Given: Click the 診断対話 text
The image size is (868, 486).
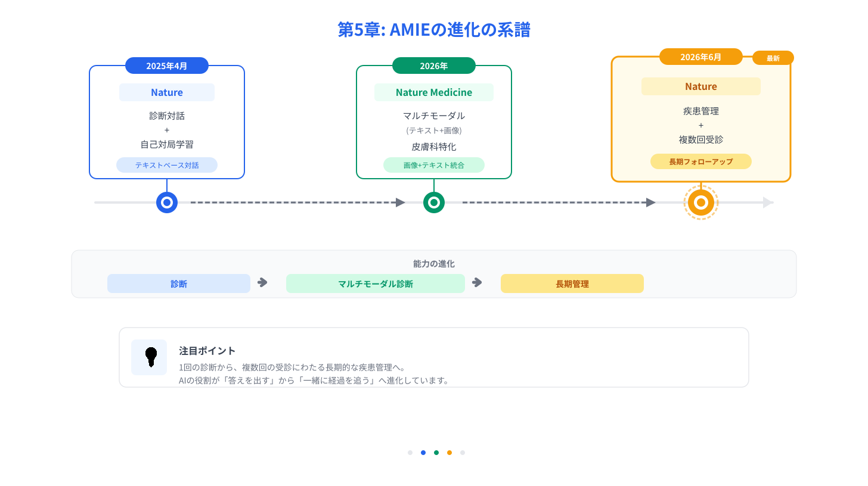Looking at the screenshot, I should [167, 116].
